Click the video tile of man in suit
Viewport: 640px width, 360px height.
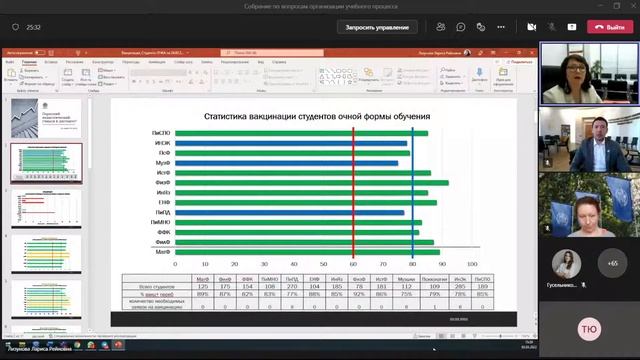pos(589,139)
